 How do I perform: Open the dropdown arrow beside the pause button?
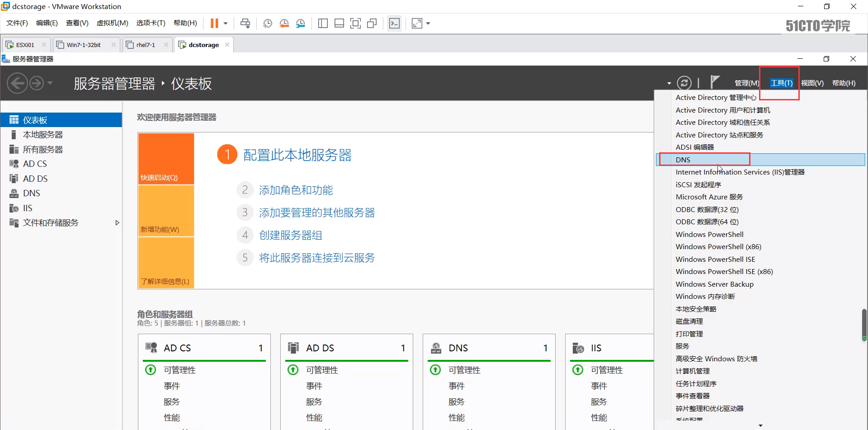[225, 23]
